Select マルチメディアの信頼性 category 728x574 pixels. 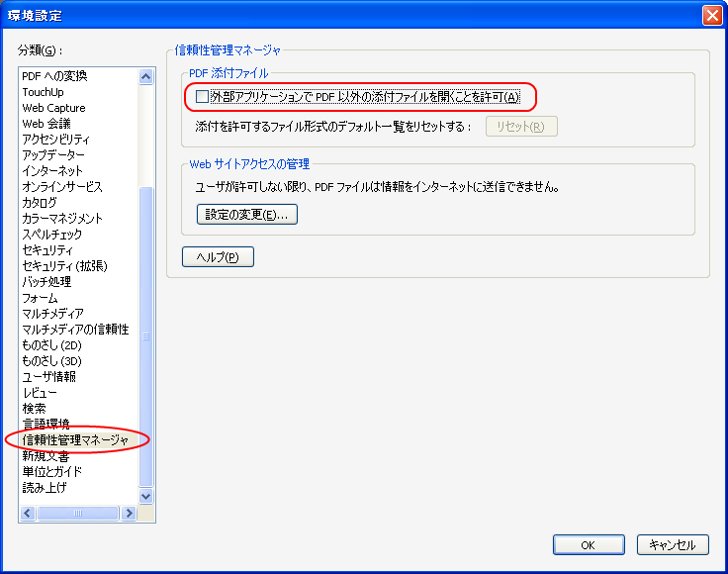coord(76,330)
